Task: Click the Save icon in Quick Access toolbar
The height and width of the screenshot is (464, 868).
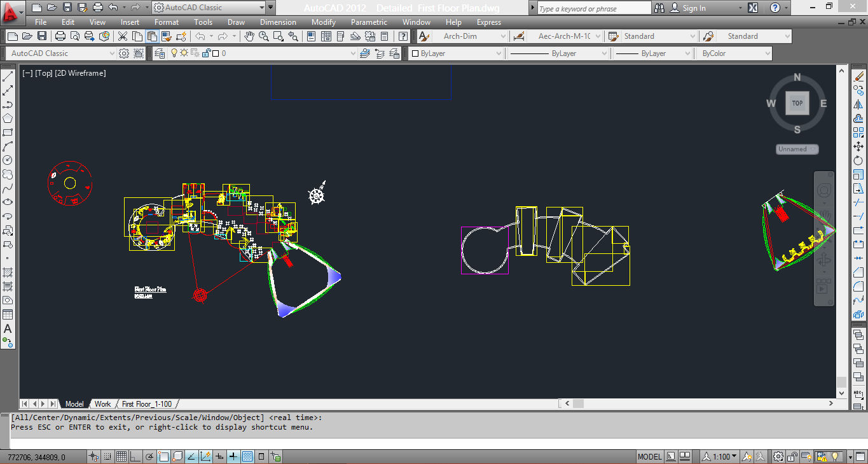Action: pyautogui.click(x=67, y=8)
